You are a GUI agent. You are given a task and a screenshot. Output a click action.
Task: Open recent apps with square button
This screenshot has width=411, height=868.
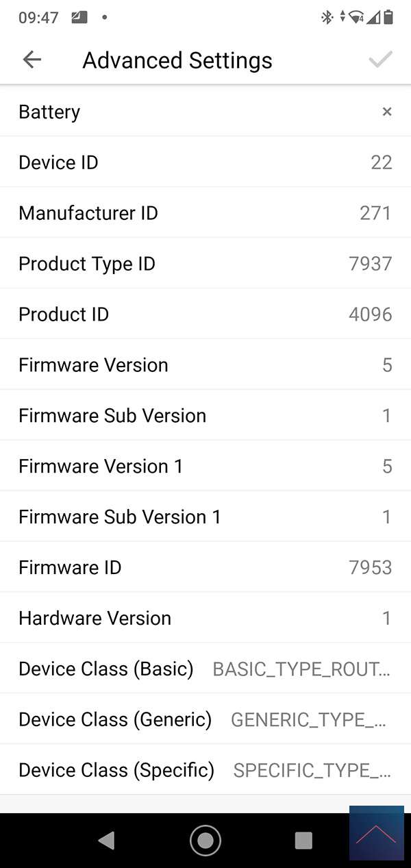[x=303, y=840]
